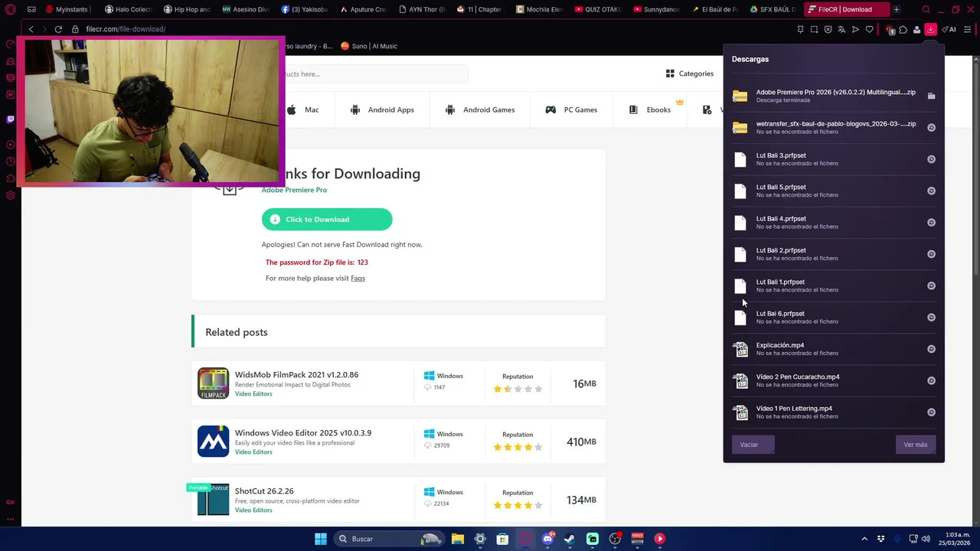Open the profile account icon
The height and width of the screenshot is (551, 980).
click(916, 29)
